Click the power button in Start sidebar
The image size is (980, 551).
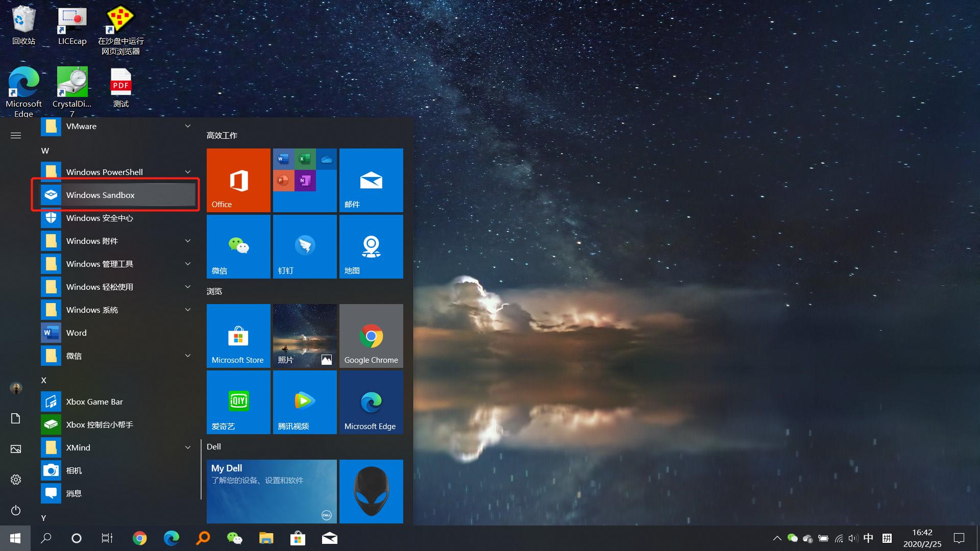16,510
